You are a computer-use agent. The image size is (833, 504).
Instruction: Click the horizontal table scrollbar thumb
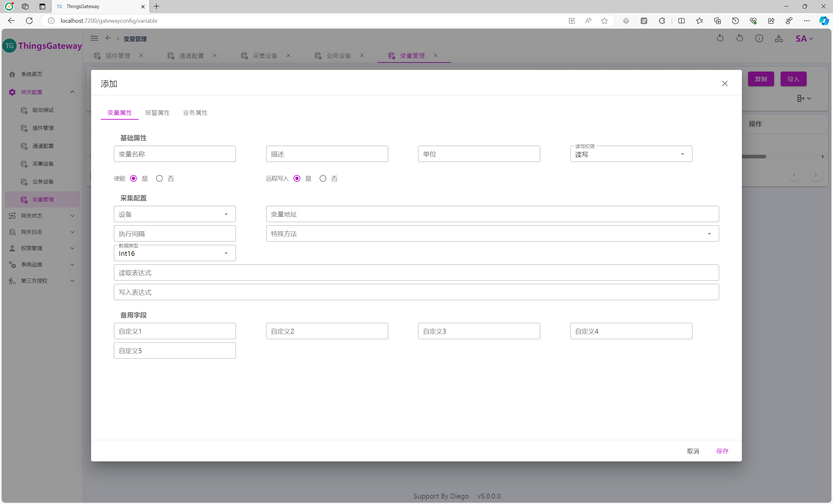[754, 156]
